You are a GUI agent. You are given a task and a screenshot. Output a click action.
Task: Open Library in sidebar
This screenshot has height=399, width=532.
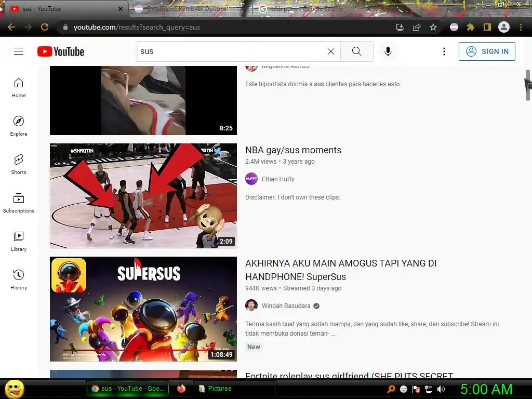click(x=19, y=241)
